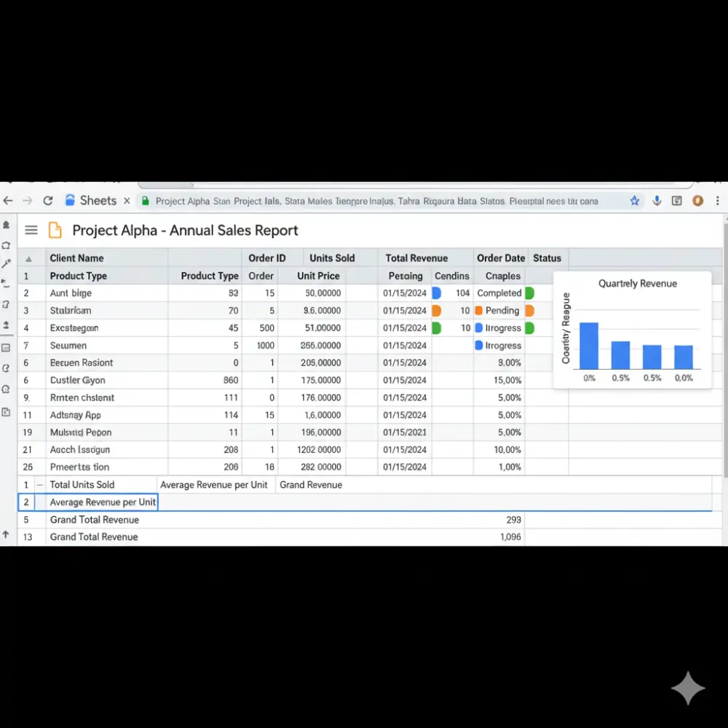
Task: Start voice search with the microphone icon
Action: (x=656, y=200)
